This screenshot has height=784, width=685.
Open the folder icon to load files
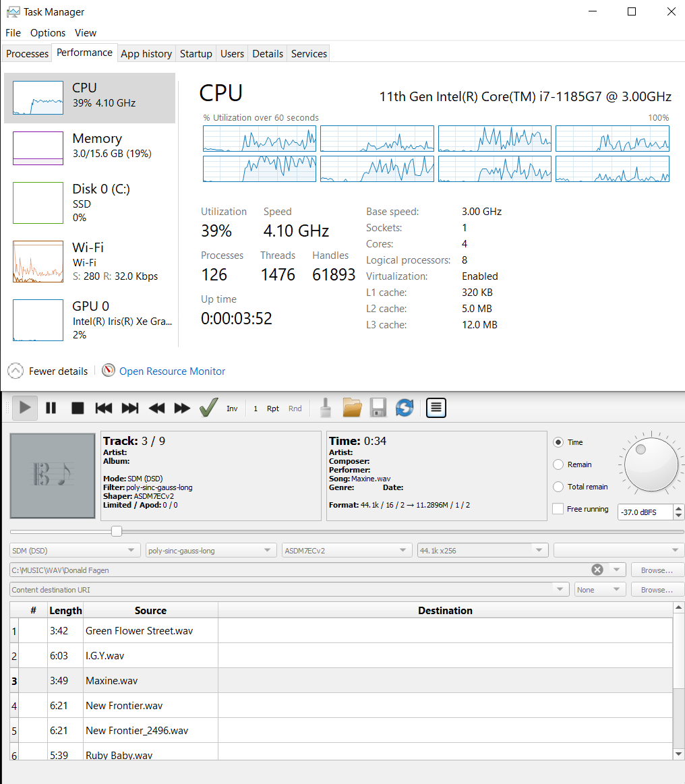point(352,407)
